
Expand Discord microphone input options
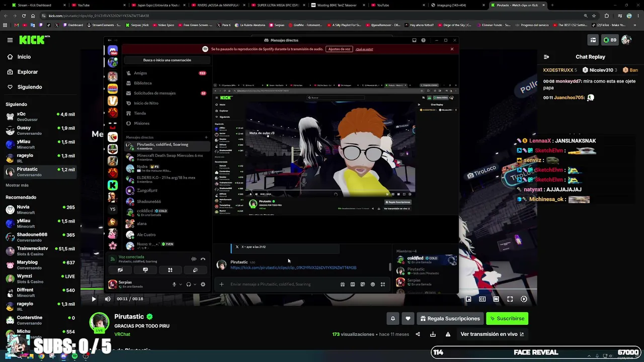[180, 285]
